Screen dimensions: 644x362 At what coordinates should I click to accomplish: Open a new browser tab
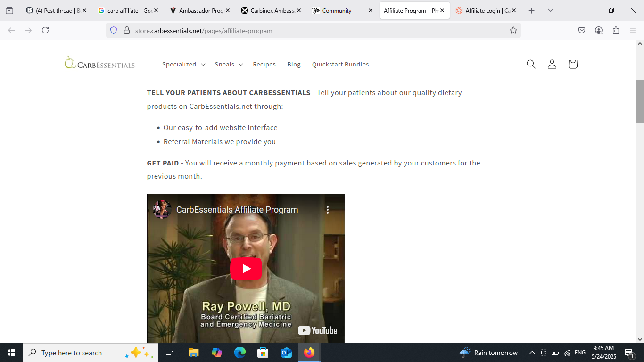532,10
